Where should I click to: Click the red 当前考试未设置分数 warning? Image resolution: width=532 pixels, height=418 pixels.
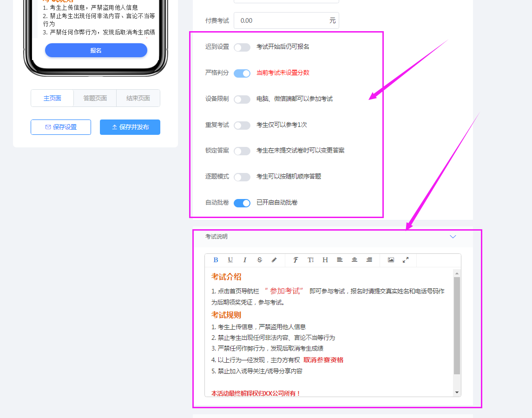[x=283, y=73]
